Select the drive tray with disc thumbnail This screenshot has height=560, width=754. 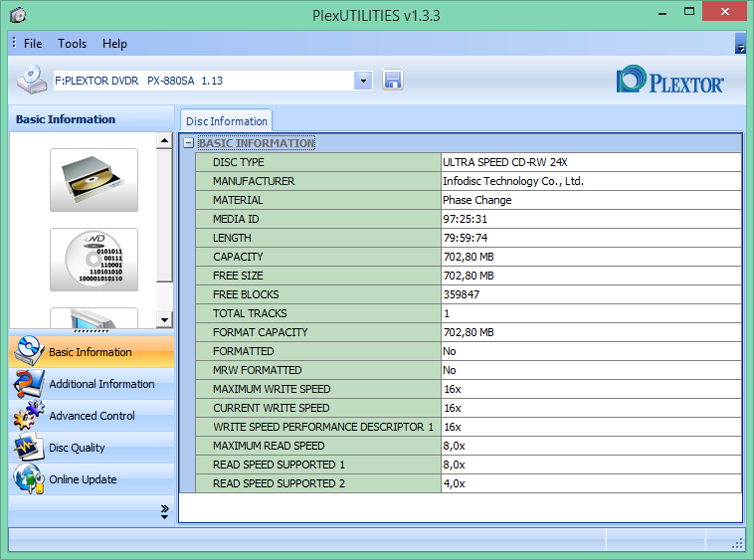point(94,180)
